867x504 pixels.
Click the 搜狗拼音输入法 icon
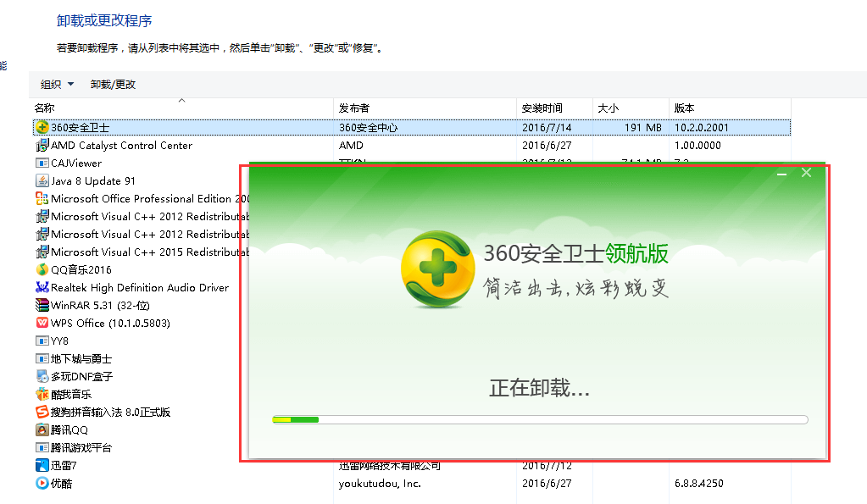(x=42, y=412)
